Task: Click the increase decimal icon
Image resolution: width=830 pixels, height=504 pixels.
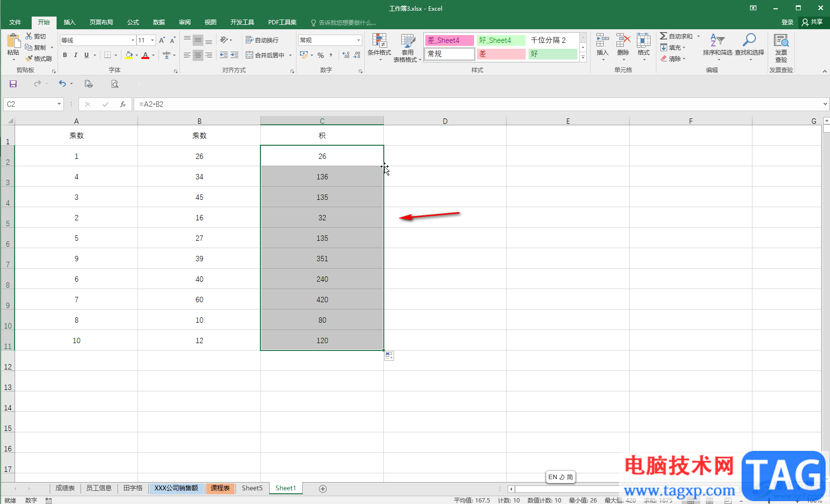Action: tap(346, 55)
